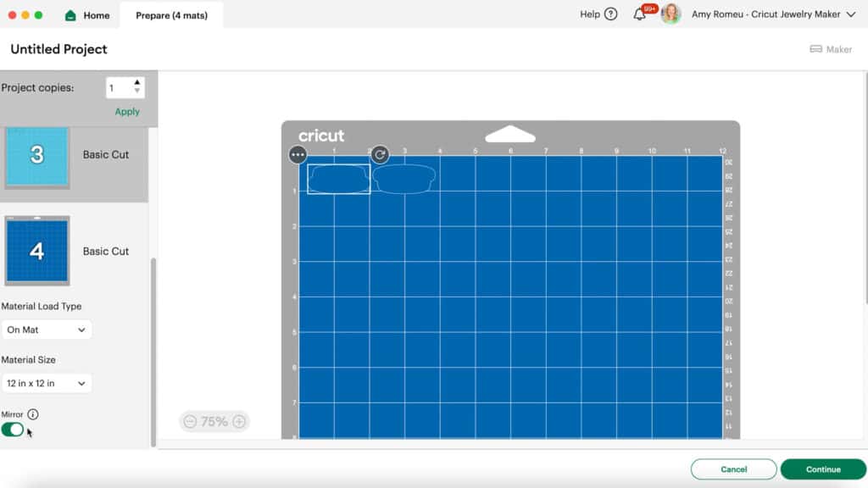Select the second shape on the mat
The height and width of the screenshot is (488, 868).
[x=404, y=179]
